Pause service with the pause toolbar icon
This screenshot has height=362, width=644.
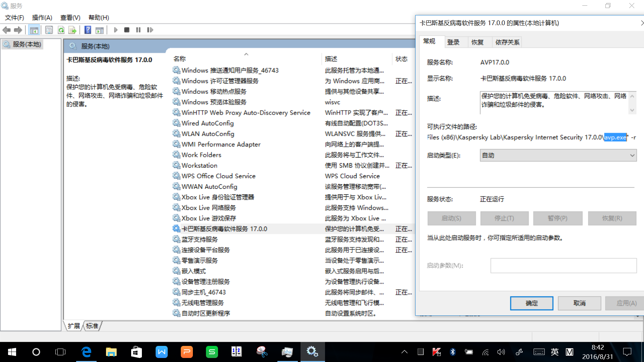(x=138, y=30)
